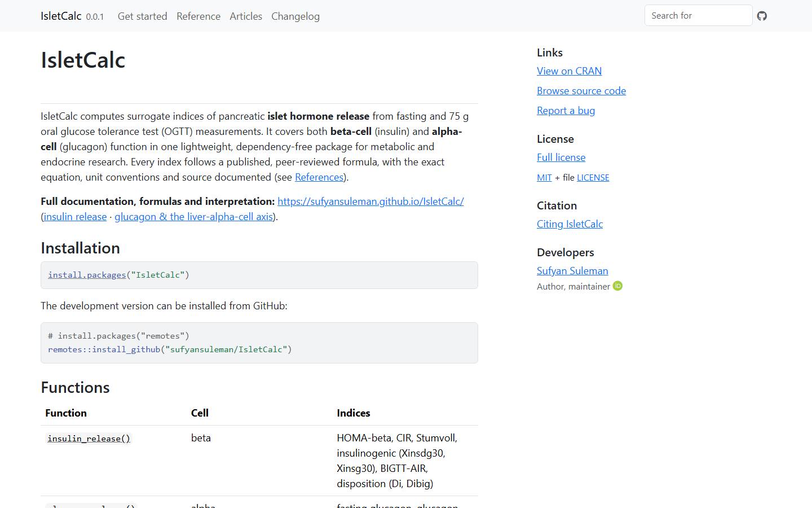This screenshot has height=508, width=812.
Task: Click the Installation heading
Action: tap(80, 248)
